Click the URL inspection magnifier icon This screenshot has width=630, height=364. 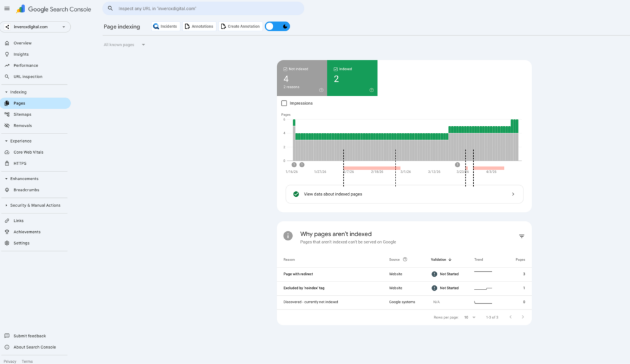(x=7, y=77)
